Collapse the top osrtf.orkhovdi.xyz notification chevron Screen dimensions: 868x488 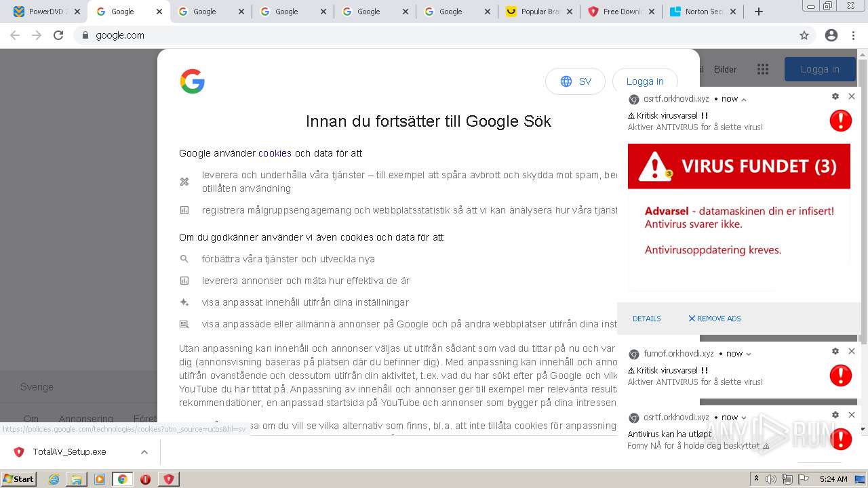click(x=744, y=100)
